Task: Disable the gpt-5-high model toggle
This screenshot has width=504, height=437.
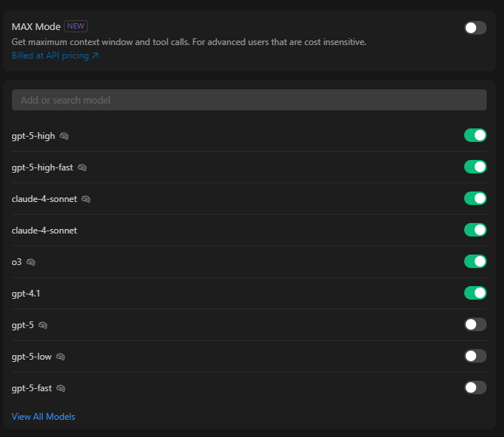Action: pyautogui.click(x=475, y=135)
